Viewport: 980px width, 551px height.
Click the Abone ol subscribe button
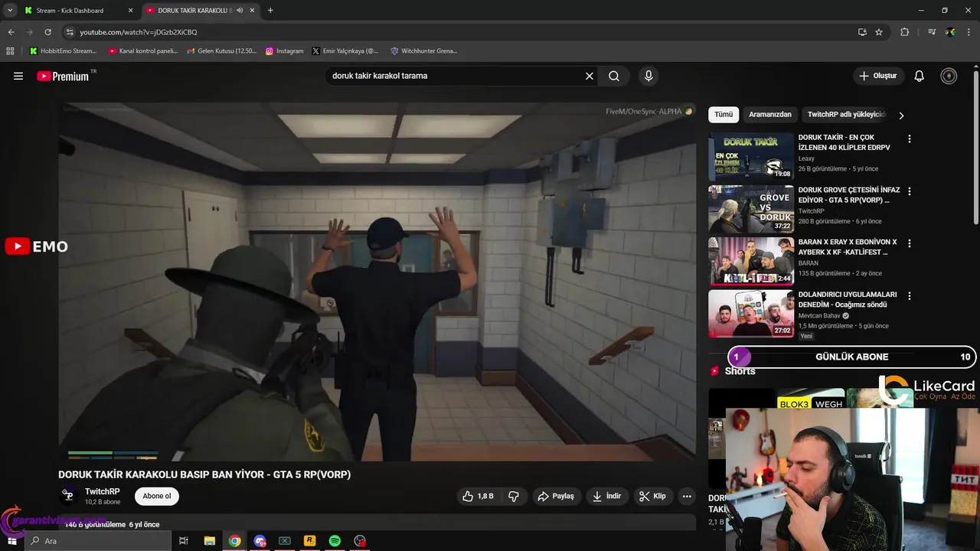tap(157, 496)
